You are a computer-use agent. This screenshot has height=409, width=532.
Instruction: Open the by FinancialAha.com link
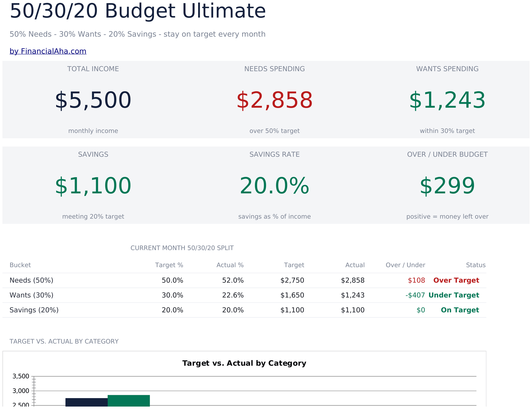48,51
